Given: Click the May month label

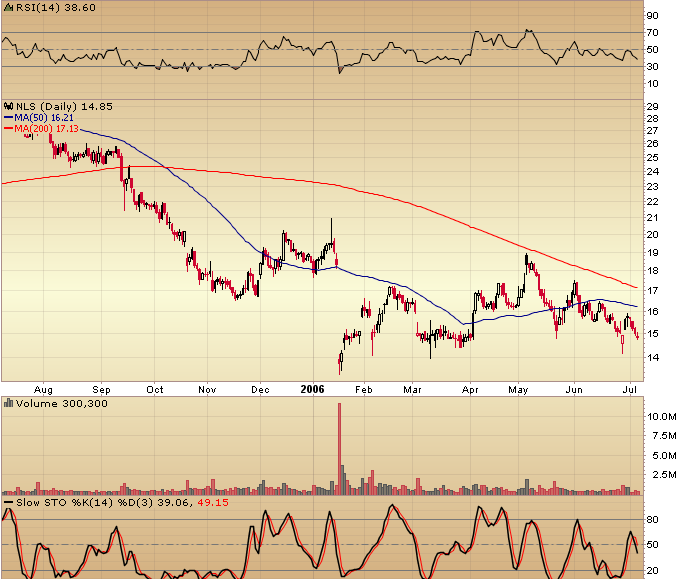Looking at the screenshot, I should pos(518,389).
